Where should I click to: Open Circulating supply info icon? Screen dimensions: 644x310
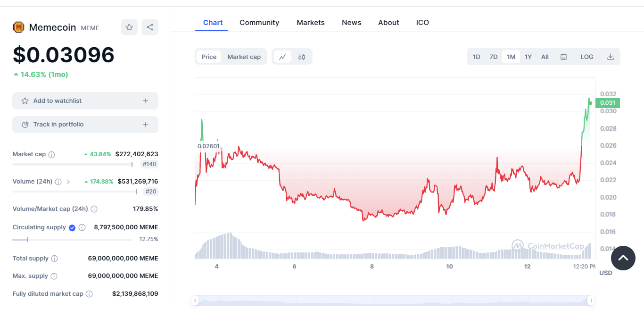click(82, 227)
